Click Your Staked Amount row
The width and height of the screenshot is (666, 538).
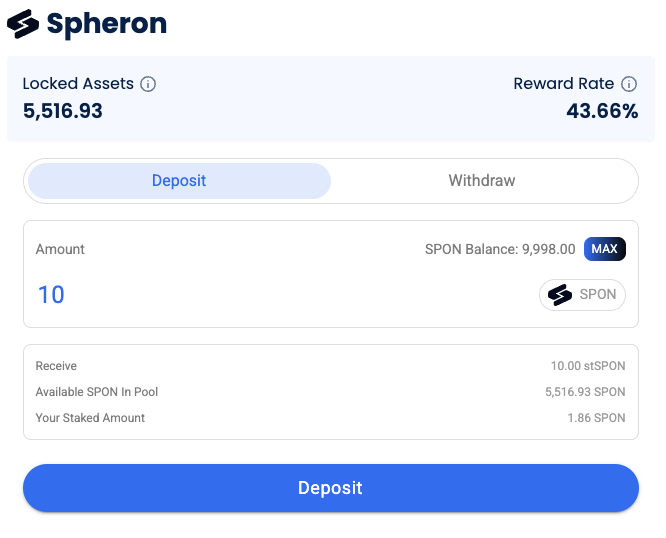point(330,418)
